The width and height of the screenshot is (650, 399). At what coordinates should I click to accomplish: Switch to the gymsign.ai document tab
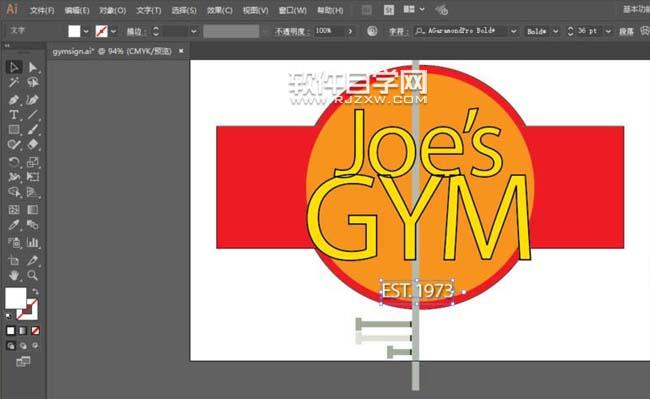(112, 51)
